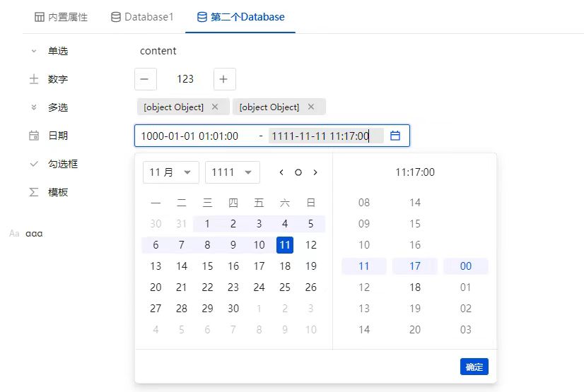Decrease number with minus button
Image resolution: width=584 pixels, height=392 pixels.
[x=144, y=79]
